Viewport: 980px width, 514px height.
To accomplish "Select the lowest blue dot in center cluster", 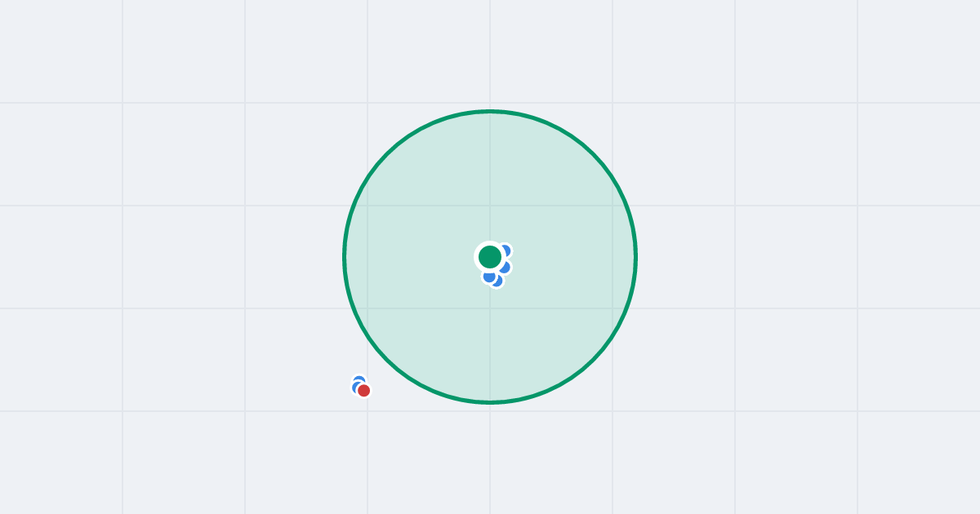I will point(497,282).
